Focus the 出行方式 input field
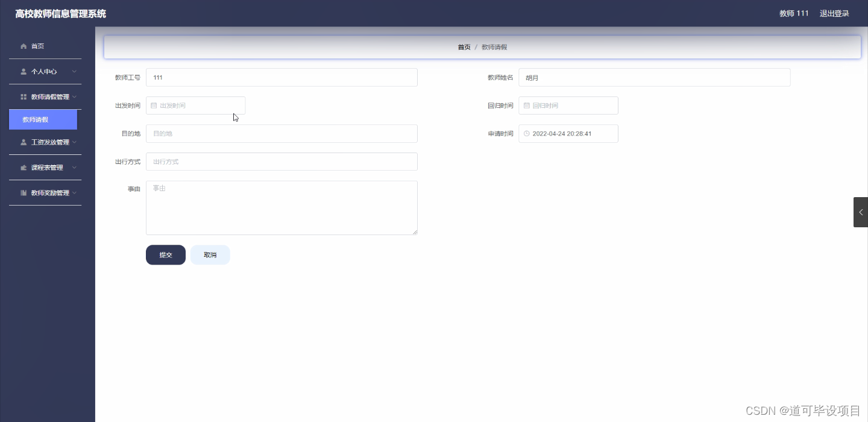868x422 pixels. (x=281, y=162)
